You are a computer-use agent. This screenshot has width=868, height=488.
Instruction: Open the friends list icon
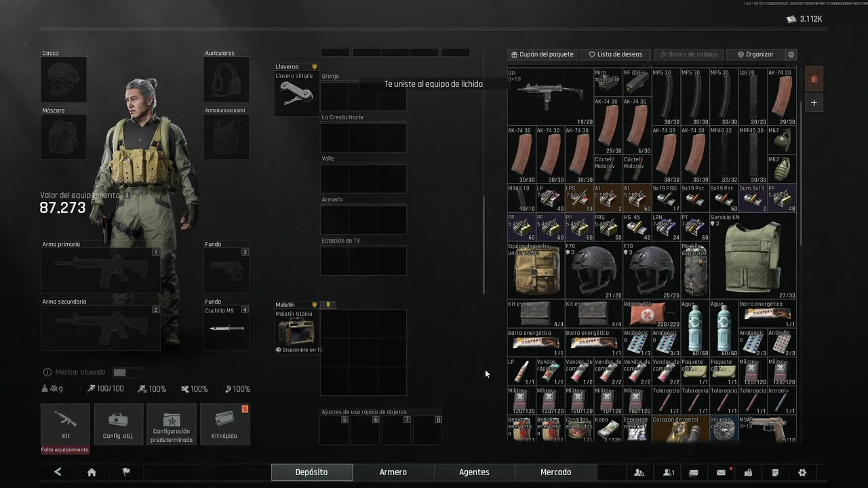669,472
